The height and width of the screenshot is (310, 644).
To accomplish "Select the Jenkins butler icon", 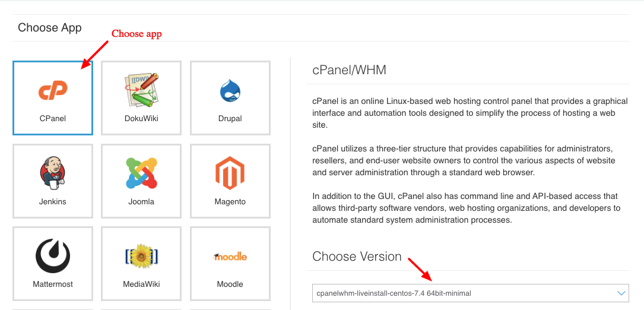I will pos(53,173).
